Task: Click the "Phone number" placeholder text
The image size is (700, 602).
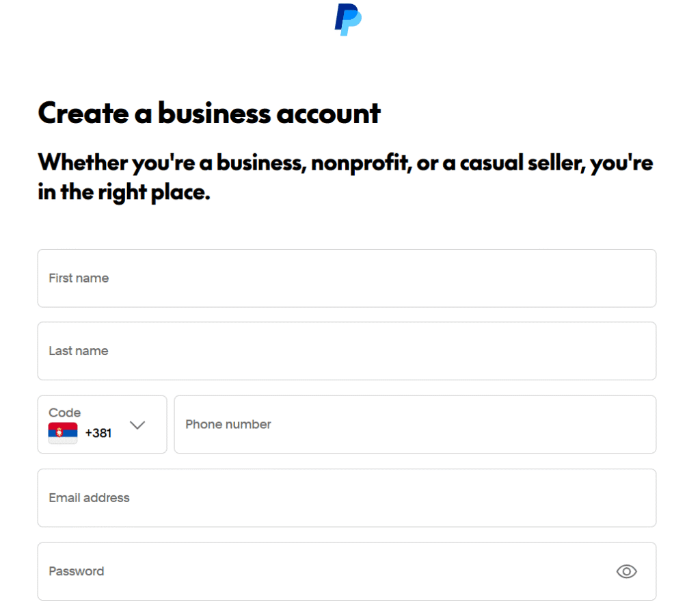Action: (228, 424)
